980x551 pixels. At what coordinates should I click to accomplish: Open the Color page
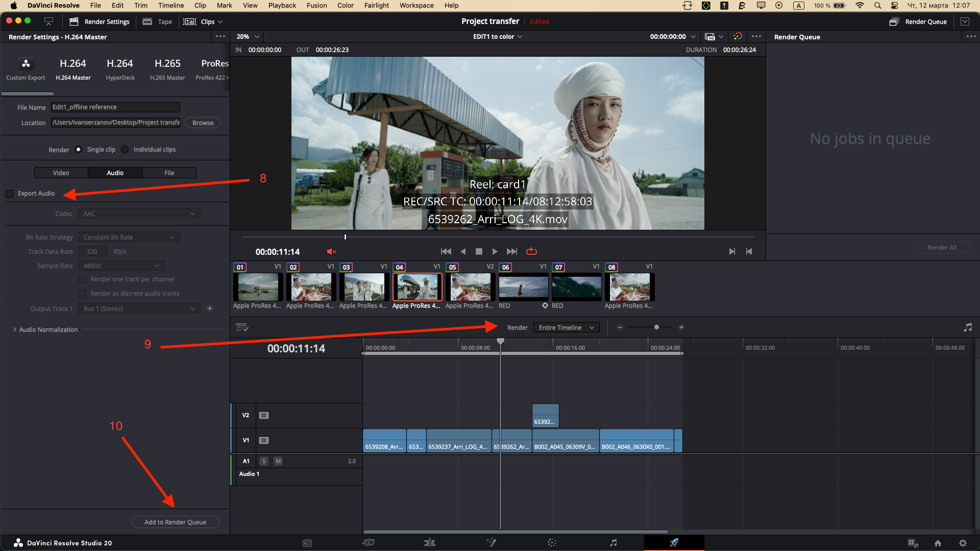(552, 543)
